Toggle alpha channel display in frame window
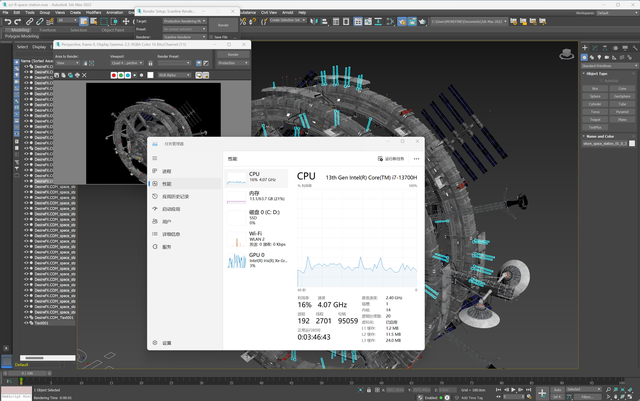This screenshot has height=401, width=640. [135, 75]
